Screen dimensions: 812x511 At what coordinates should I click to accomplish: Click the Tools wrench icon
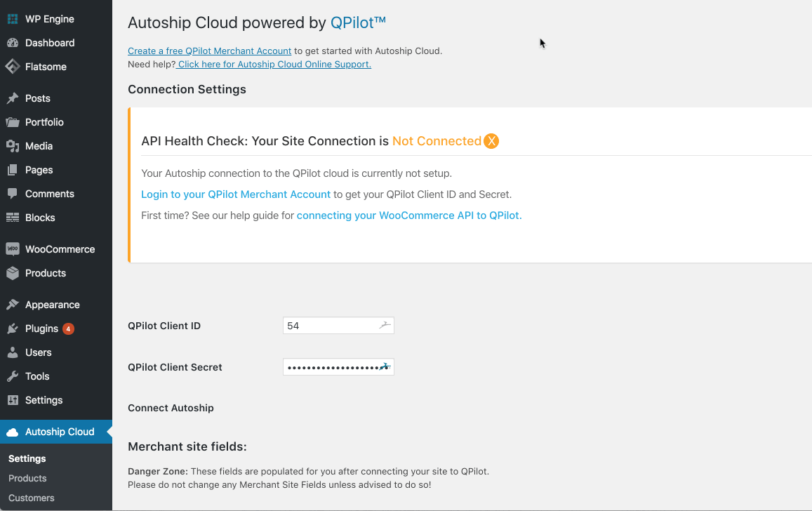13,376
